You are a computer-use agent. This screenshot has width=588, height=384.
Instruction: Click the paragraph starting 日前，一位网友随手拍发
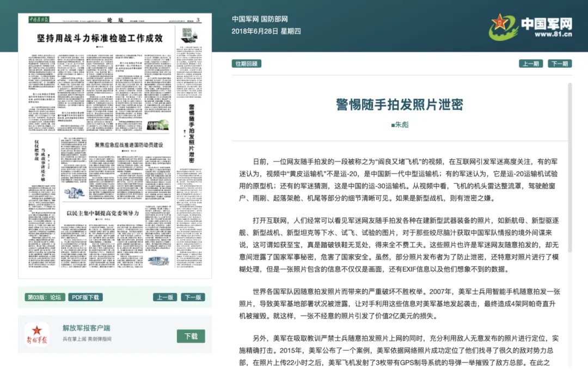coord(399,180)
